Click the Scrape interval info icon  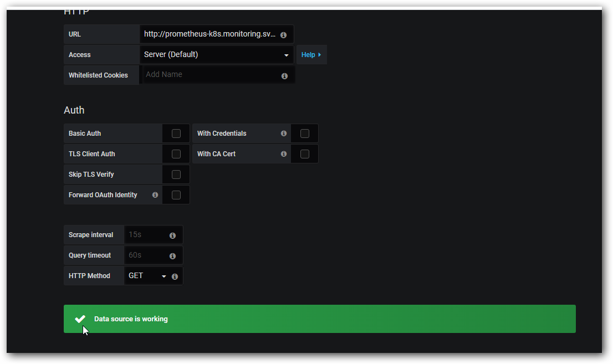click(x=172, y=235)
